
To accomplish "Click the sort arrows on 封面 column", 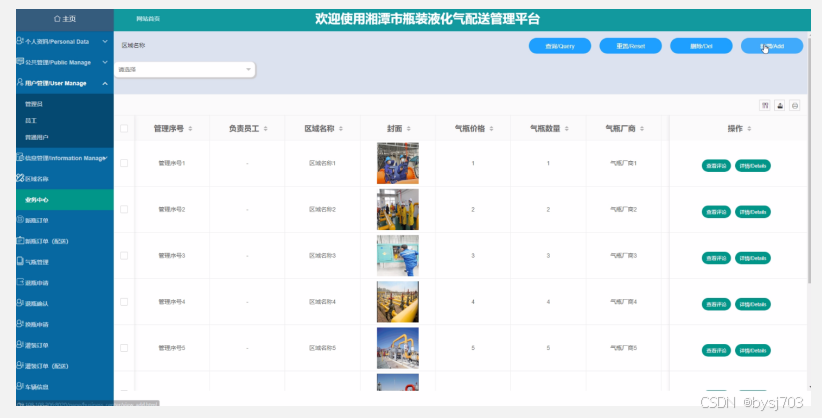I will click(x=408, y=129).
